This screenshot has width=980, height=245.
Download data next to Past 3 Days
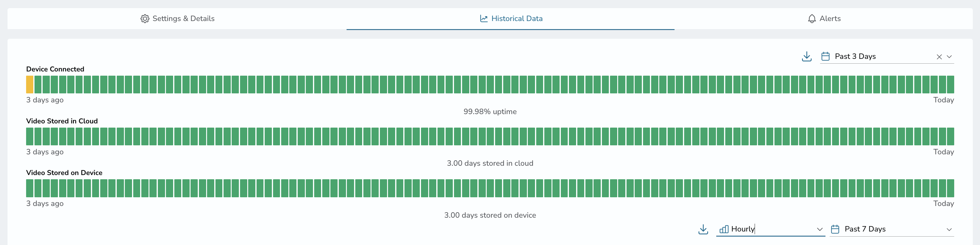807,57
